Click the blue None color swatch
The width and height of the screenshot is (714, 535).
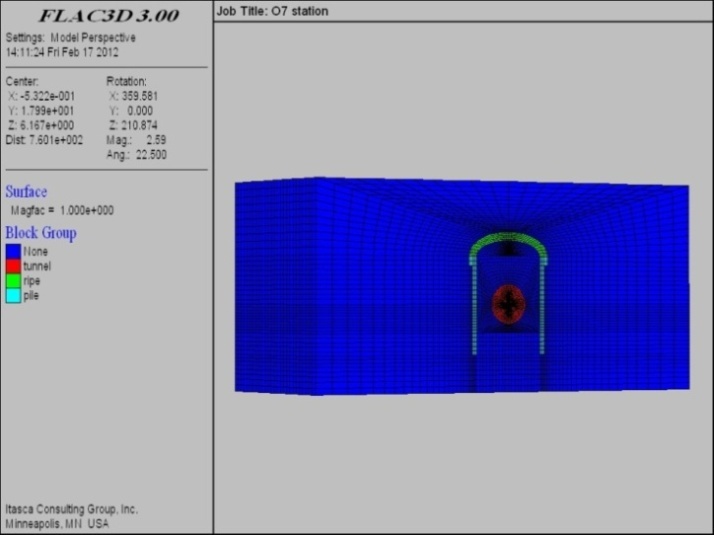pyautogui.click(x=13, y=252)
